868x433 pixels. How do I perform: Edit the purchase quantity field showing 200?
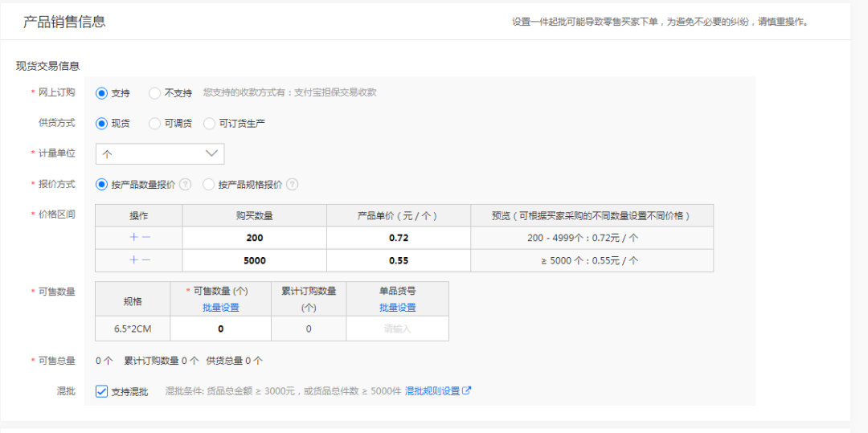point(255,238)
